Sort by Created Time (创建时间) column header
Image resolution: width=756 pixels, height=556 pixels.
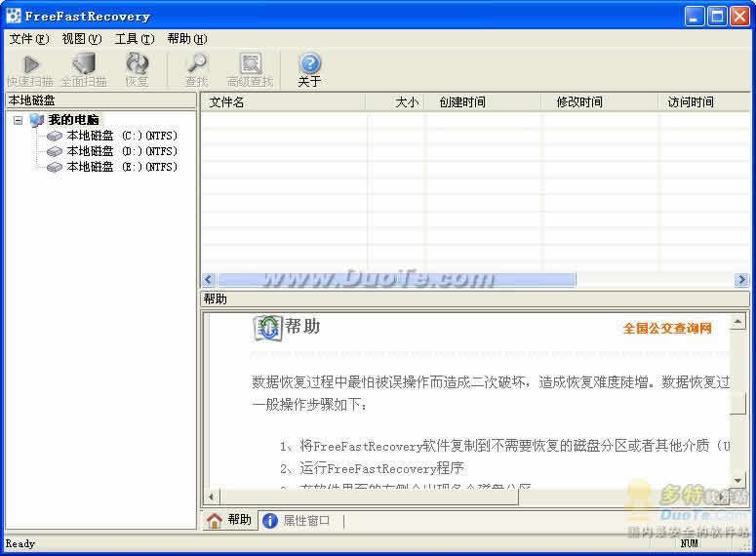coord(483,102)
